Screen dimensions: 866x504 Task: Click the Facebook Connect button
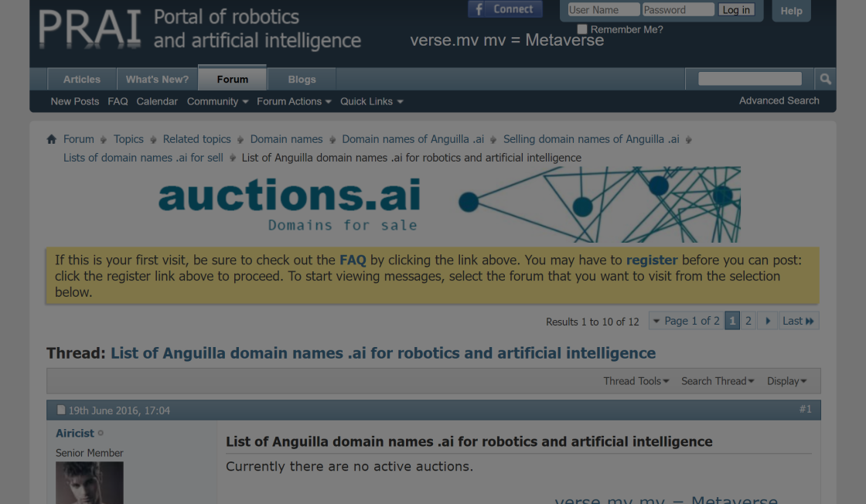(505, 9)
